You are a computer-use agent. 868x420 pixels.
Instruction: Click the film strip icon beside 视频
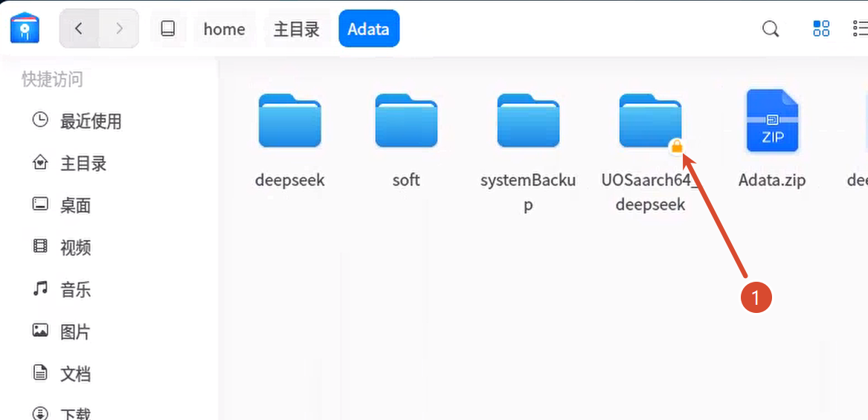tap(40, 246)
